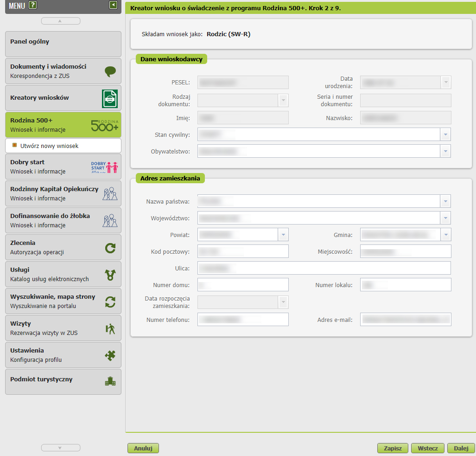476x456 pixels.
Task: Expand the Gmina dropdown
Action: [x=446, y=235]
